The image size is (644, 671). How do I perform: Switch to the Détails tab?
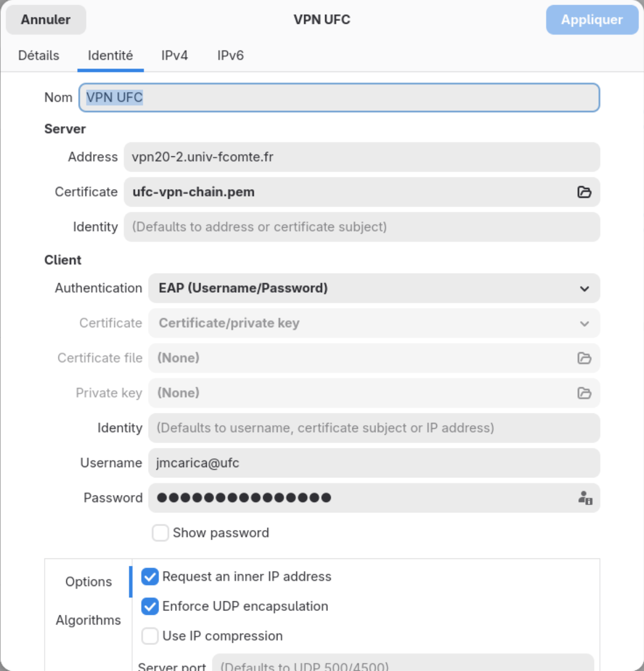[x=39, y=55]
